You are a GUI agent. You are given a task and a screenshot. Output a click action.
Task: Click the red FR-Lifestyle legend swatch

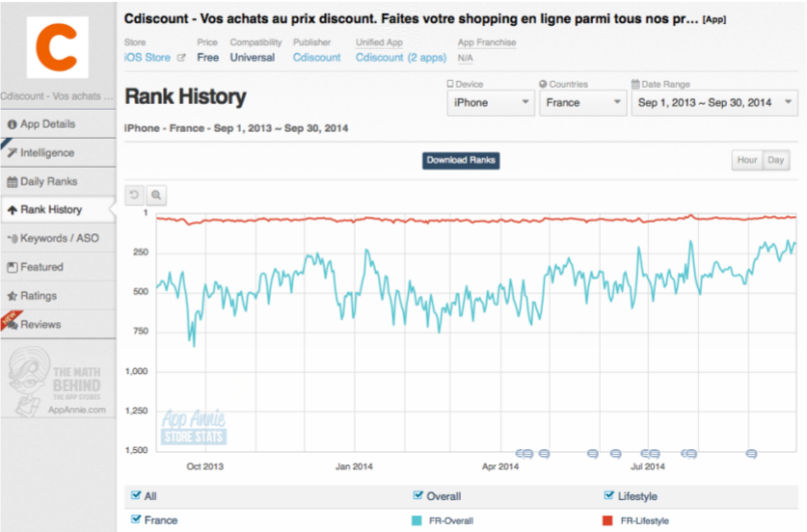tap(607, 520)
